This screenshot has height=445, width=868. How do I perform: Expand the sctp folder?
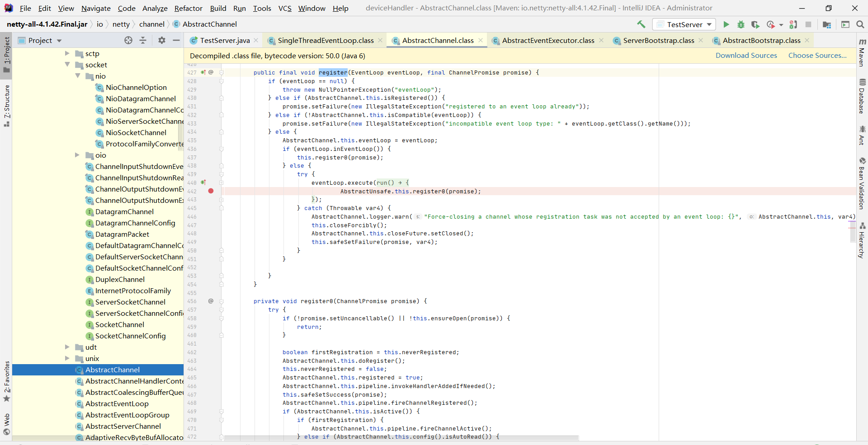click(67, 53)
